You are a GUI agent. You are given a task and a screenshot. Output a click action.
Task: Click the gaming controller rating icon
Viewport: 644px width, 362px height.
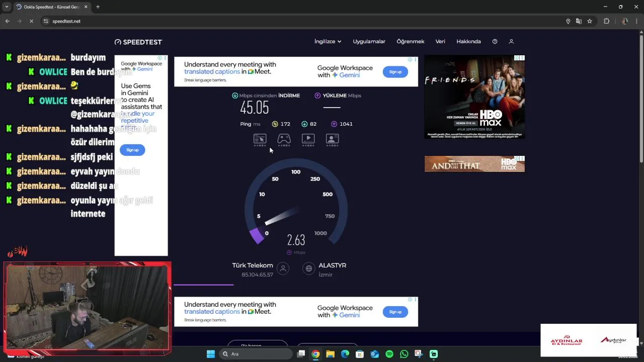[284, 139]
